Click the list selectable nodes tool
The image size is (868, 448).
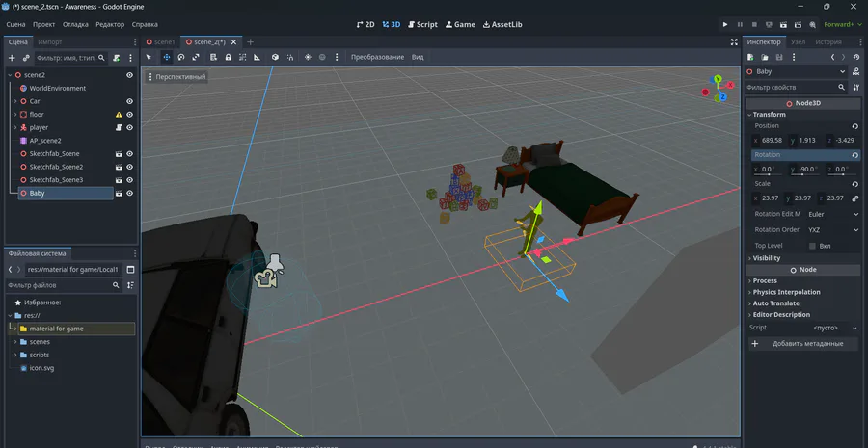click(214, 57)
